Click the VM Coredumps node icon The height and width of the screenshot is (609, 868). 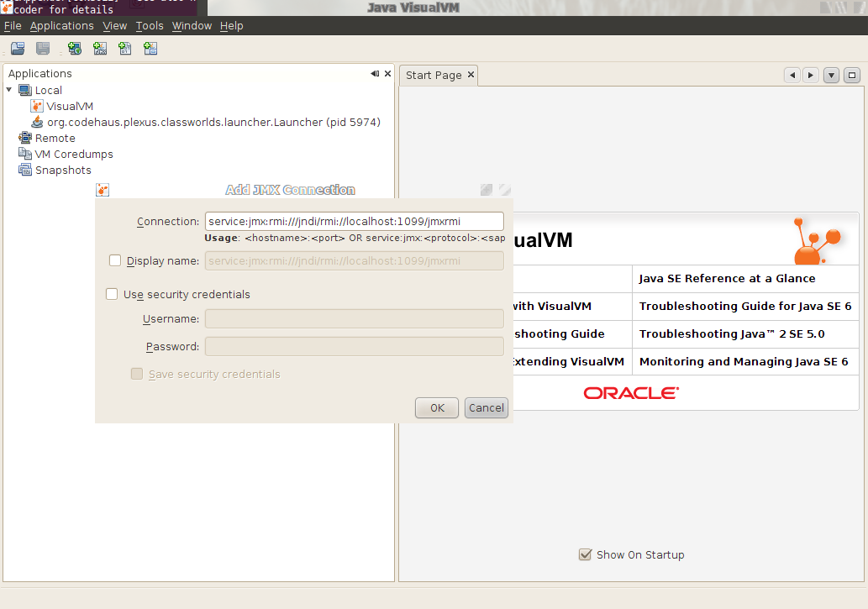25,154
